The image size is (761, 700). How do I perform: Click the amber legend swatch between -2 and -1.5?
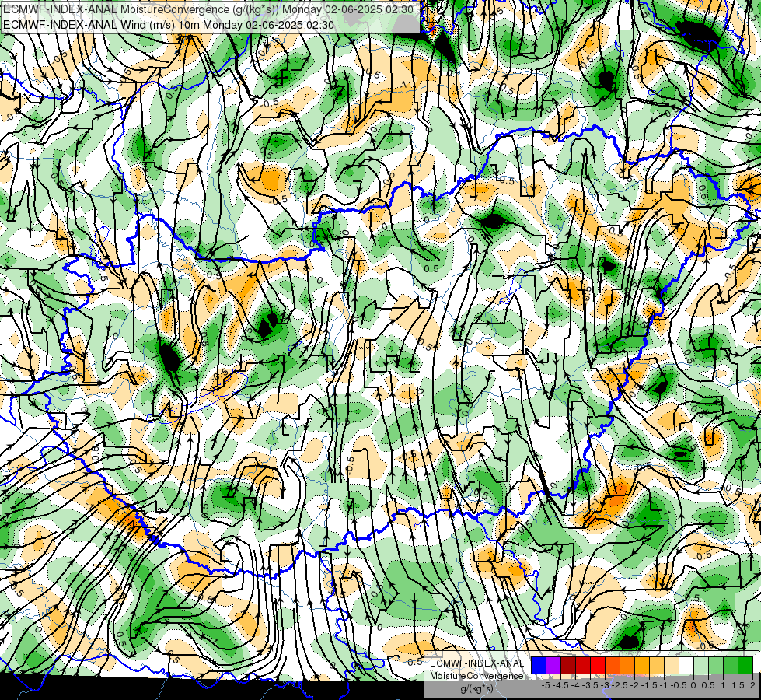(642, 665)
